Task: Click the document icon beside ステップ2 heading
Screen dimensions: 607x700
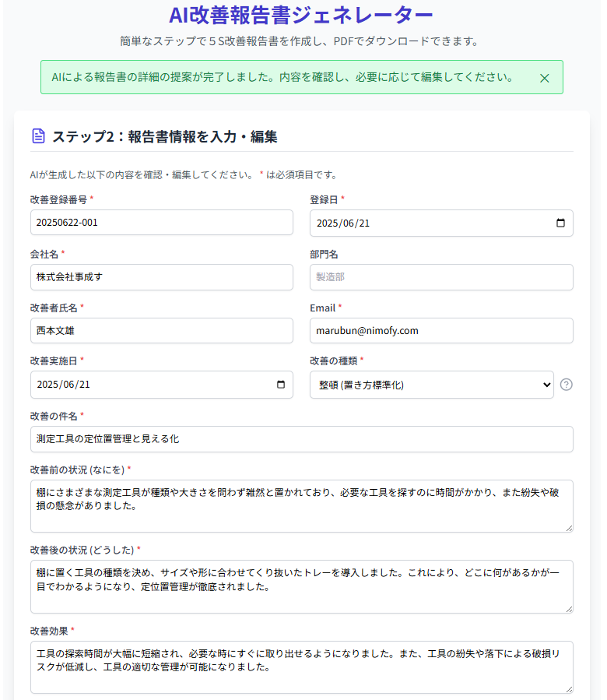Action: coord(38,136)
